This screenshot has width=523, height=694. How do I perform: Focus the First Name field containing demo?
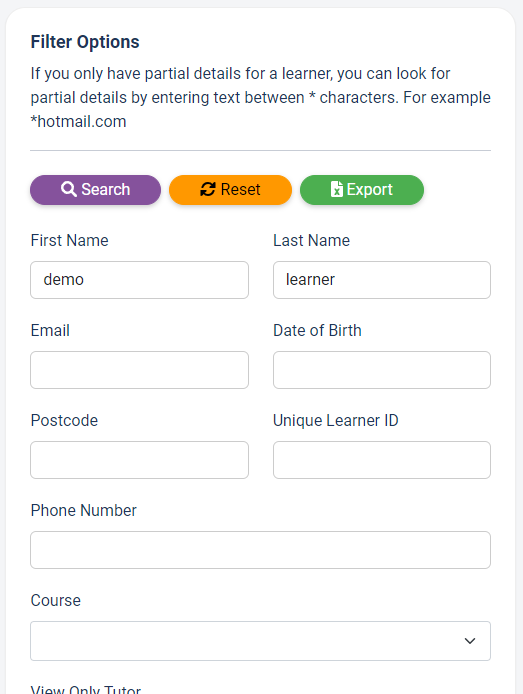[x=139, y=280]
